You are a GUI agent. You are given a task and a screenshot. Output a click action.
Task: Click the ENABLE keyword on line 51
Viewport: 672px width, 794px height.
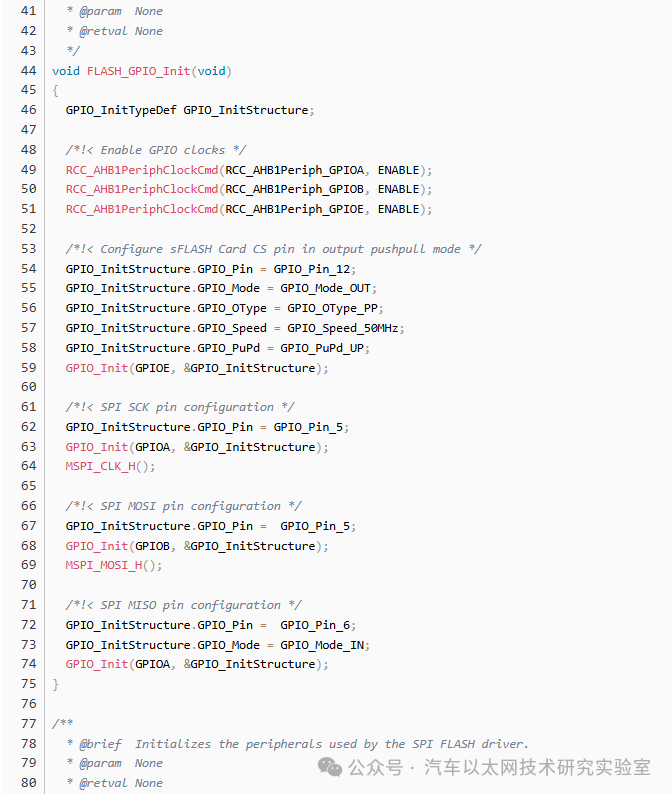pos(399,209)
